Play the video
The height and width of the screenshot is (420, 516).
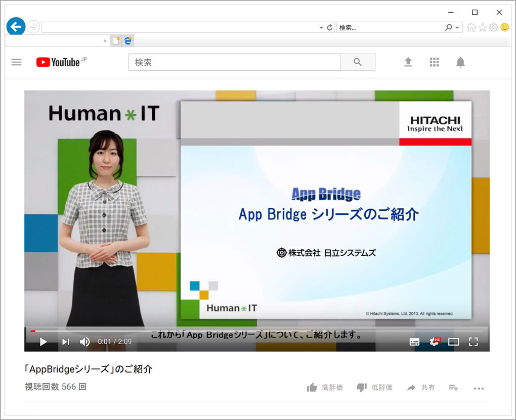(x=43, y=342)
